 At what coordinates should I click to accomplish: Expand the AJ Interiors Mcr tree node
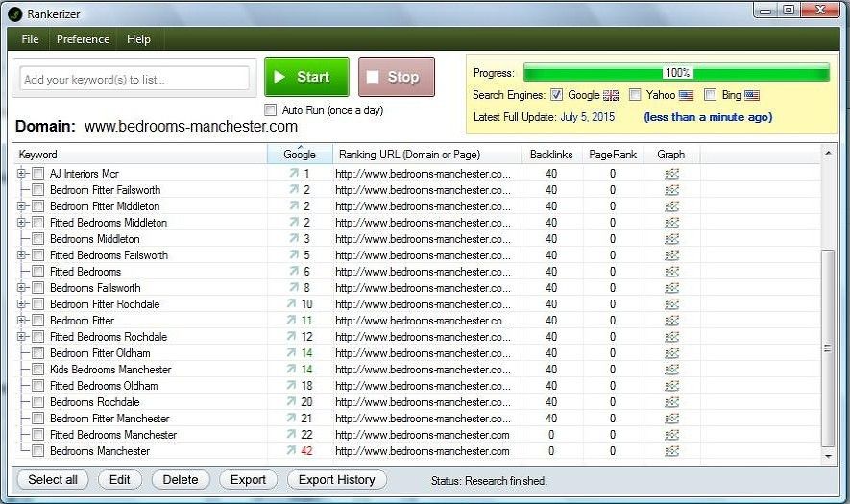tap(22, 174)
